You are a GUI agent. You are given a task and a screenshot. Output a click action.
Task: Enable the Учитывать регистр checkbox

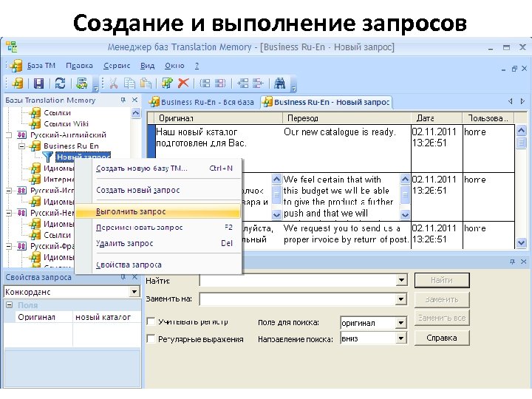click(x=151, y=321)
